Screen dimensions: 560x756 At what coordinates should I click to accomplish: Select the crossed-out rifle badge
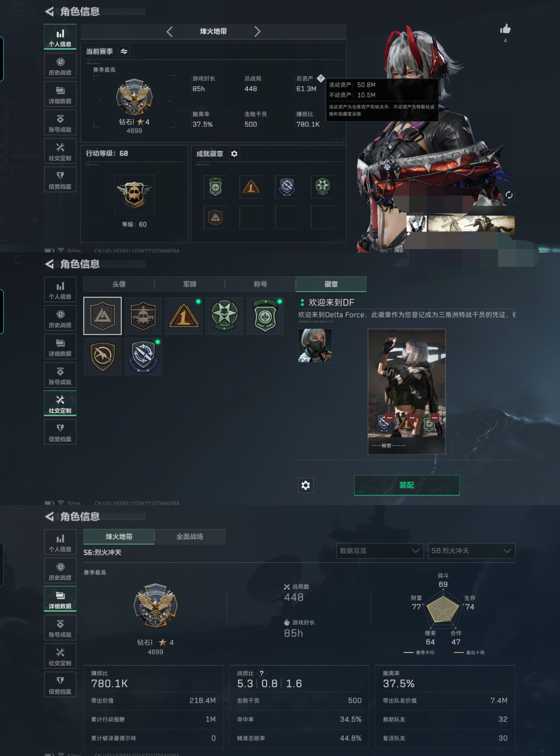(103, 357)
